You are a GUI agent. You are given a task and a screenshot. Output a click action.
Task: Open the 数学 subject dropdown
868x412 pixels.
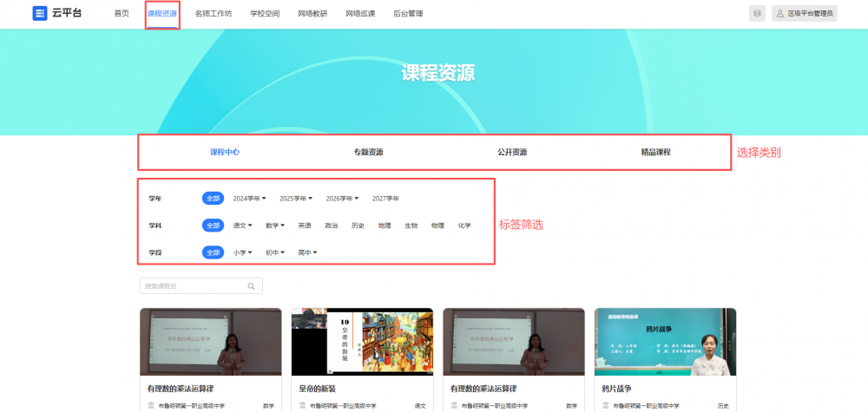(275, 226)
